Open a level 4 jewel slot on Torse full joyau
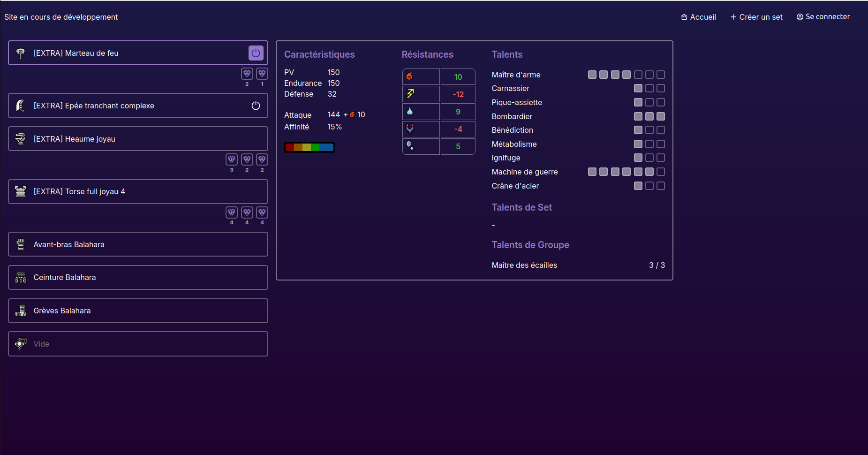 [232, 213]
